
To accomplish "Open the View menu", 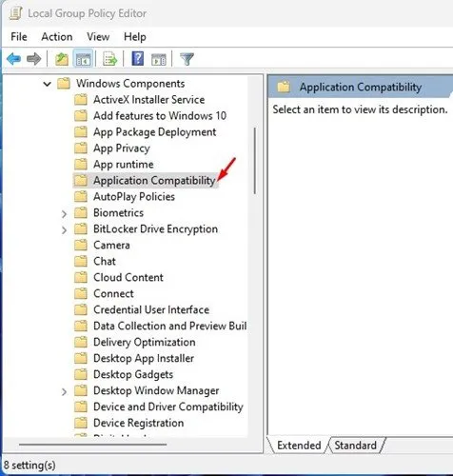I will pos(98,37).
